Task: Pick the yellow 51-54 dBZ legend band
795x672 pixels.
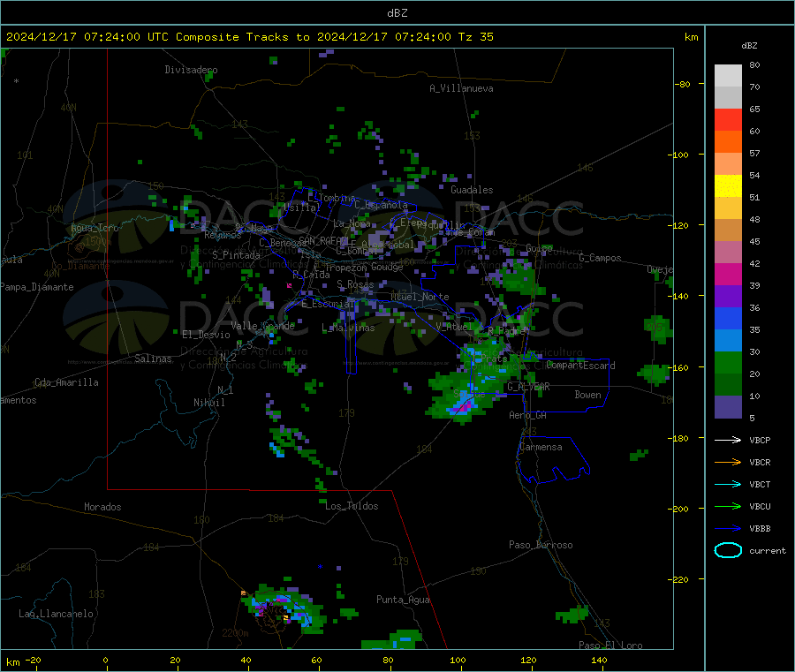Action: 728,186
